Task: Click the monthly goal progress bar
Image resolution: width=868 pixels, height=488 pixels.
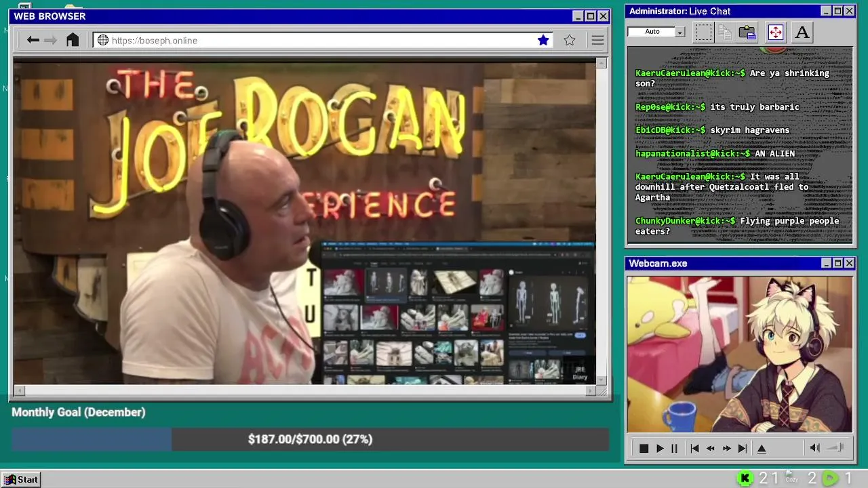Action: pos(310,439)
